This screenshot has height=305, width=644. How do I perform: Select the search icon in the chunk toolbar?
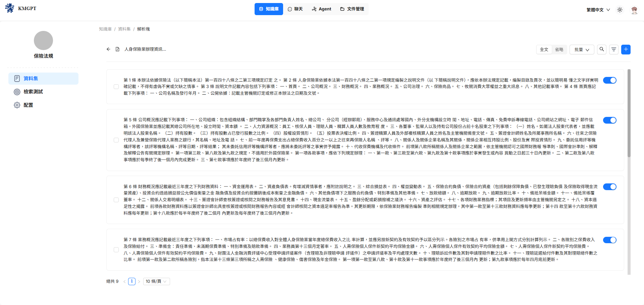click(x=601, y=49)
